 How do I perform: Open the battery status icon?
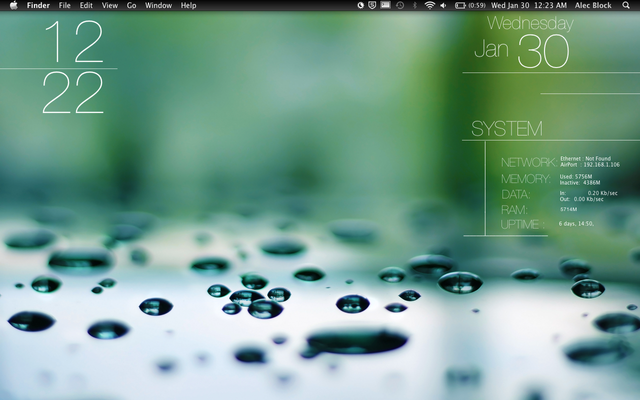tap(460, 5)
